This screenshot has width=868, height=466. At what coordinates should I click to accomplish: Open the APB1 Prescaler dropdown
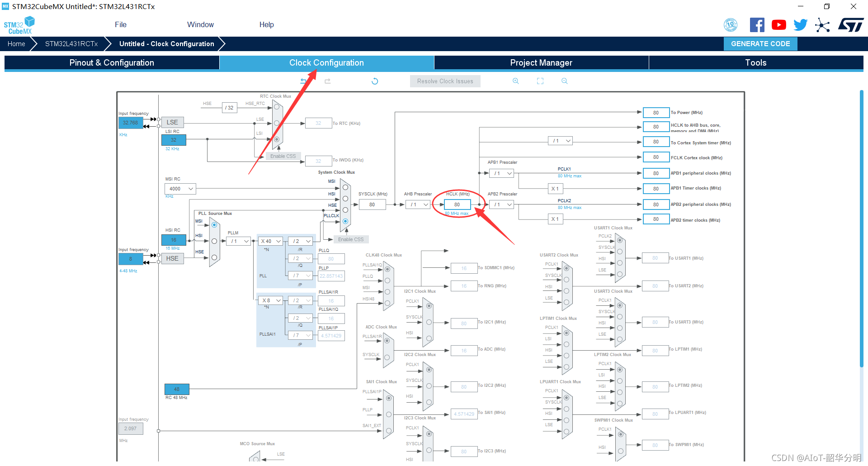pos(502,173)
